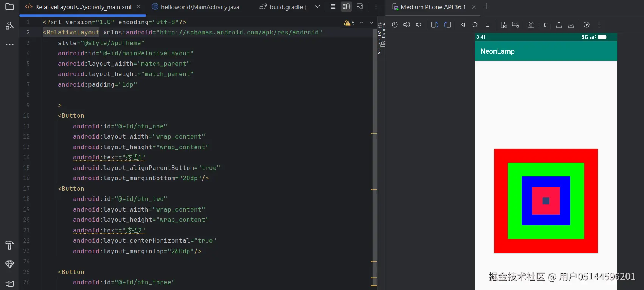Open the warnings indicator showing 5 problems
644x290 pixels.
349,23
